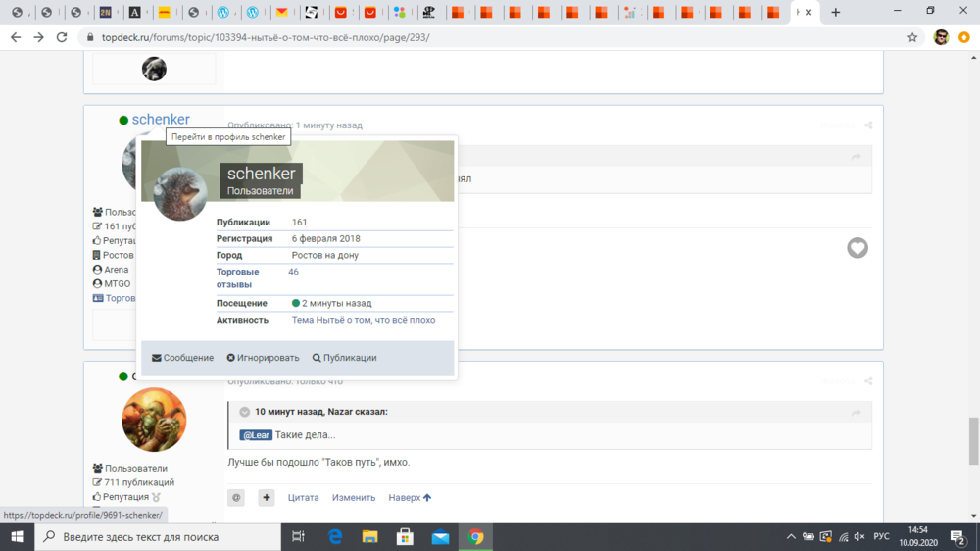Click the heart like reaction icon

pyautogui.click(x=857, y=248)
